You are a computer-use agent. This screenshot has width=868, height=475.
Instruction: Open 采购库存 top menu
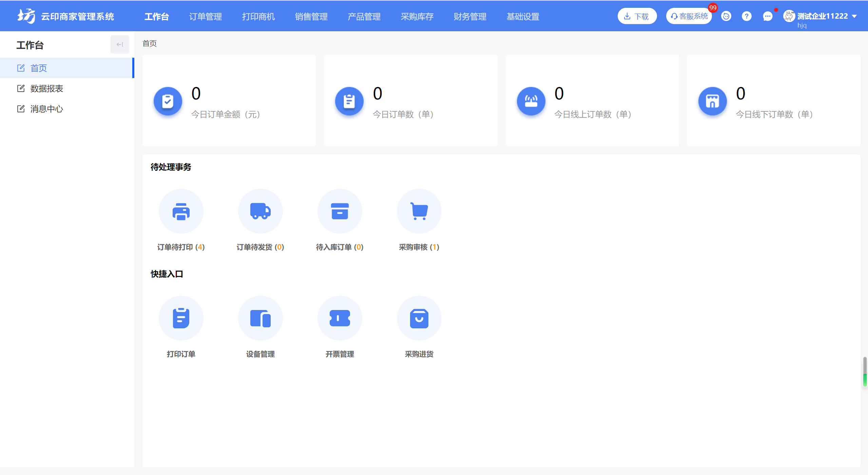click(x=417, y=16)
